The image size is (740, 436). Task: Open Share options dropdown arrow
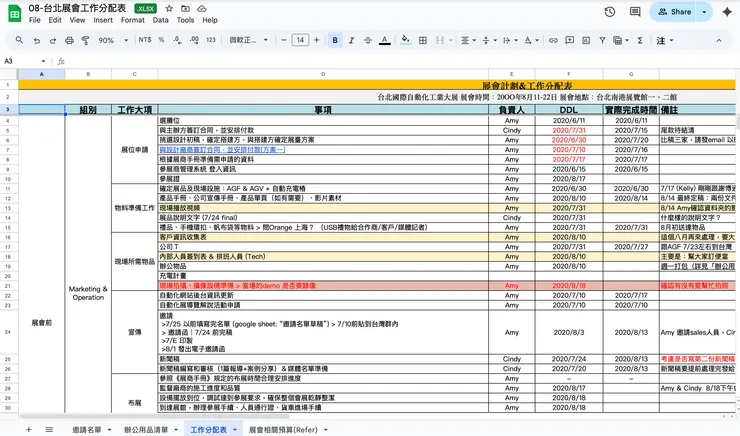[704, 12]
